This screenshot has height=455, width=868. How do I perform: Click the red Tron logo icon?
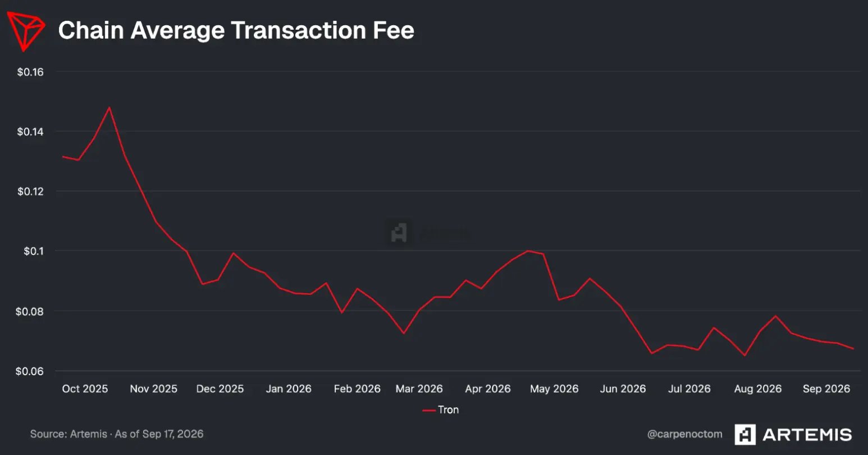[x=26, y=32]
